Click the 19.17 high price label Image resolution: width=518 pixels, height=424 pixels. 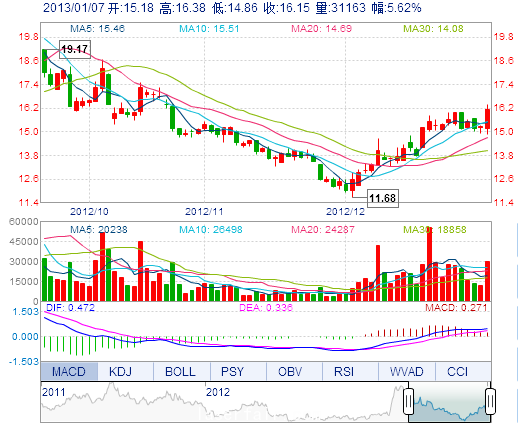(75, 50)
